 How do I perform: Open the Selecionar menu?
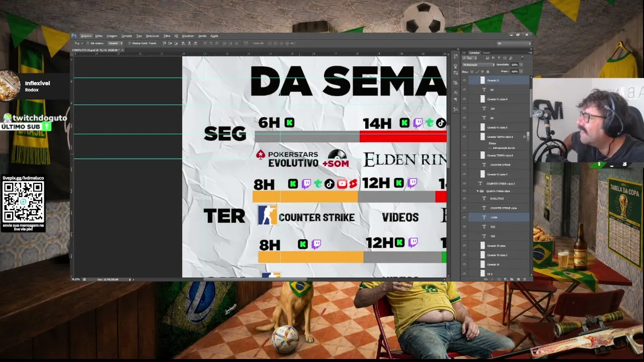click(x=152, y=36)
